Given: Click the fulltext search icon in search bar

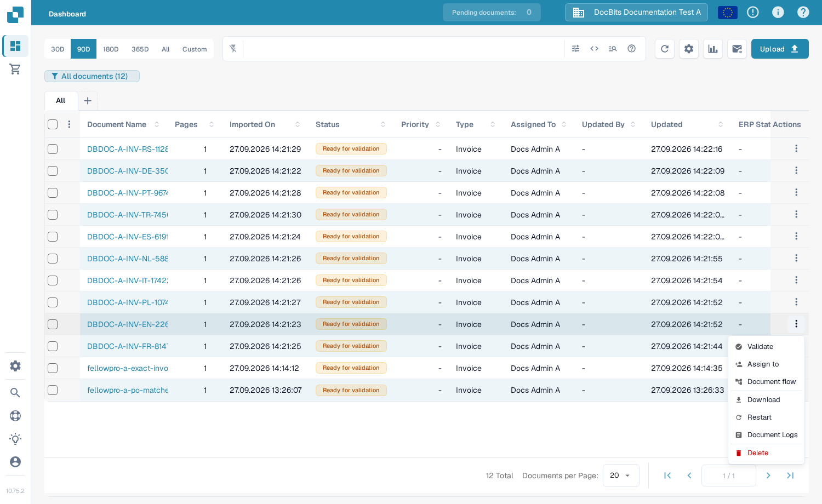Looking at the screenshot, I should click(x=613, y=49).
